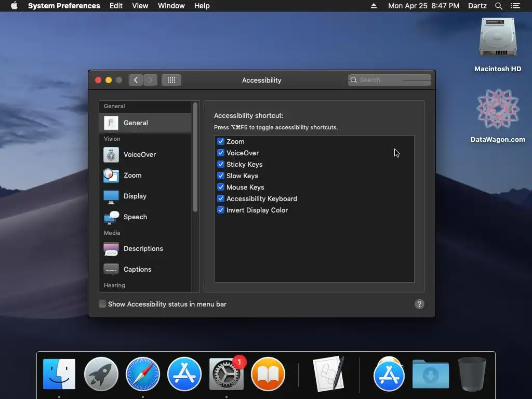Disable the Mouse Keys checkbox
The height and width of the screenshot is (399, 532).
221,187
